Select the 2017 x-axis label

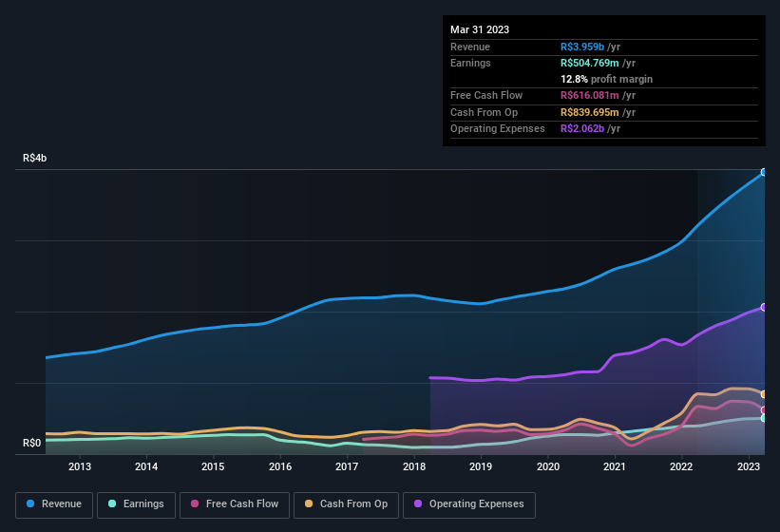click(x=347, y=466)
